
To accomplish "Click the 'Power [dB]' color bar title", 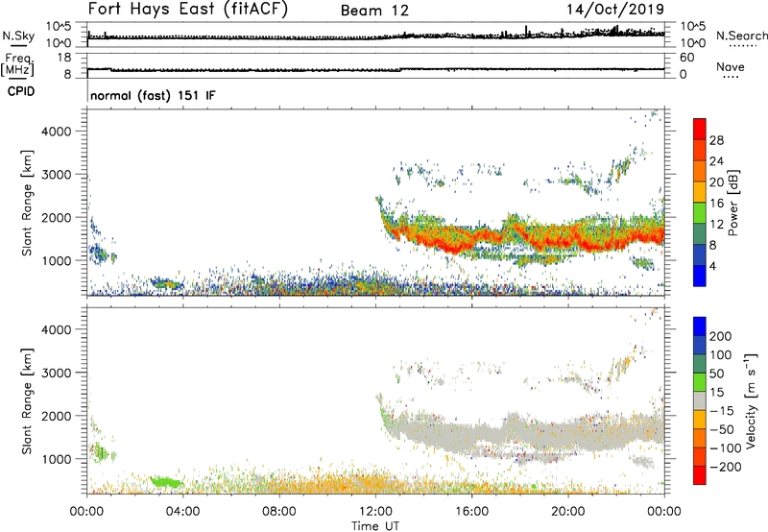I will [732, 203].
